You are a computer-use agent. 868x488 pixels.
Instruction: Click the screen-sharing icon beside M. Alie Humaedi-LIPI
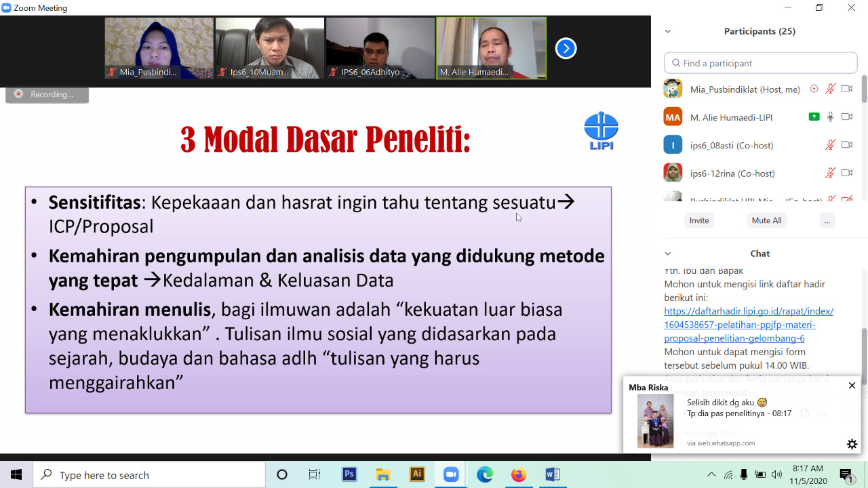[x=814, y=117]
